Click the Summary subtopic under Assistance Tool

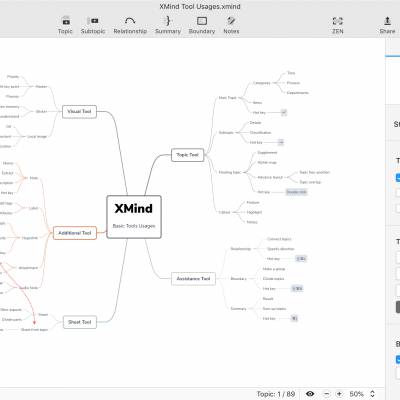point(238,309)
